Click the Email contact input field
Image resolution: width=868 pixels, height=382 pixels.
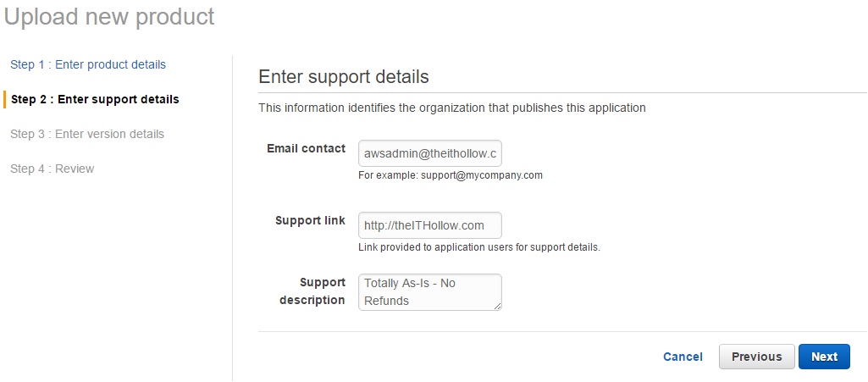click(x=430, y=154)
